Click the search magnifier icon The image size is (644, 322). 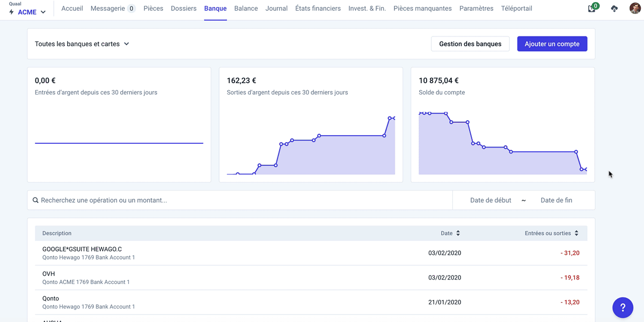click(x=35, y=200)
